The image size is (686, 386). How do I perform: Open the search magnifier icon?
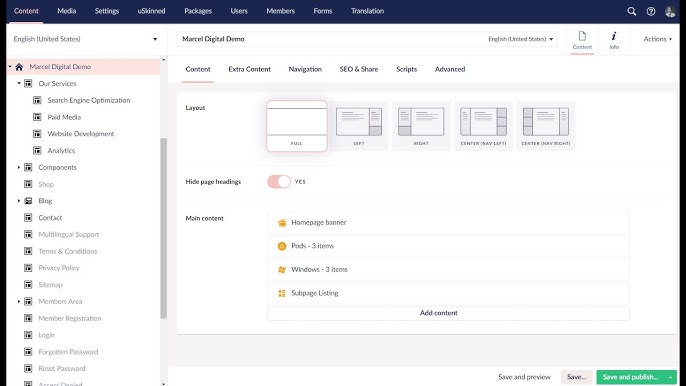point(631,11)
